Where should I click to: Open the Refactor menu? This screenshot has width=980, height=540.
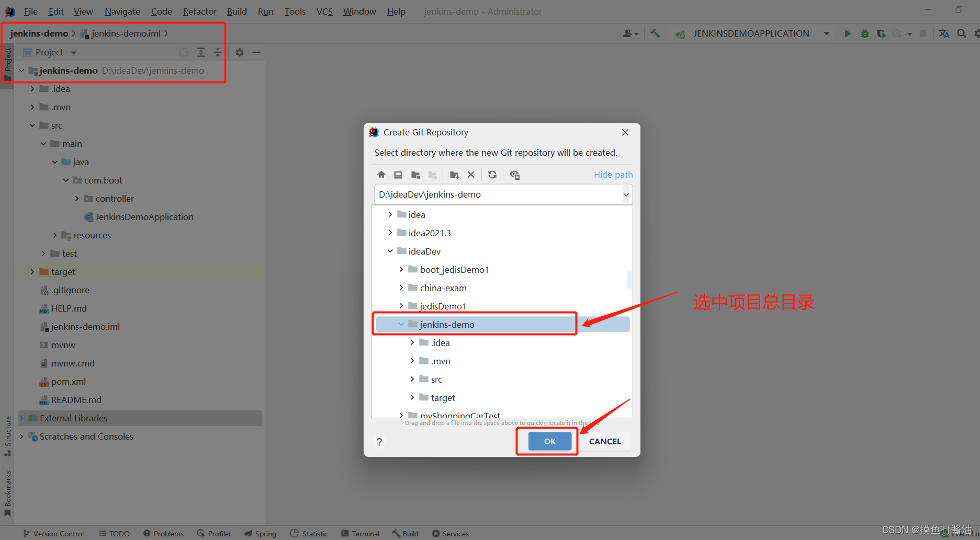(x=199, y=12)
